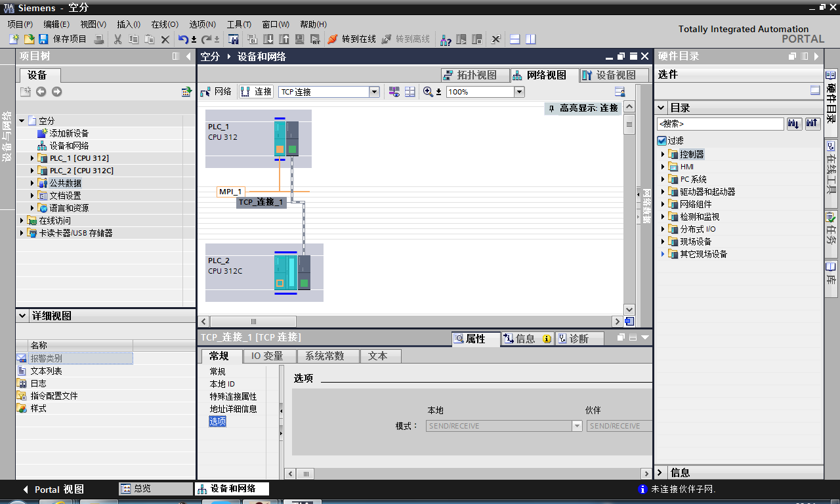
Task: Click the TCP_连接_1 connection label
Action: [x=261, y=202]
